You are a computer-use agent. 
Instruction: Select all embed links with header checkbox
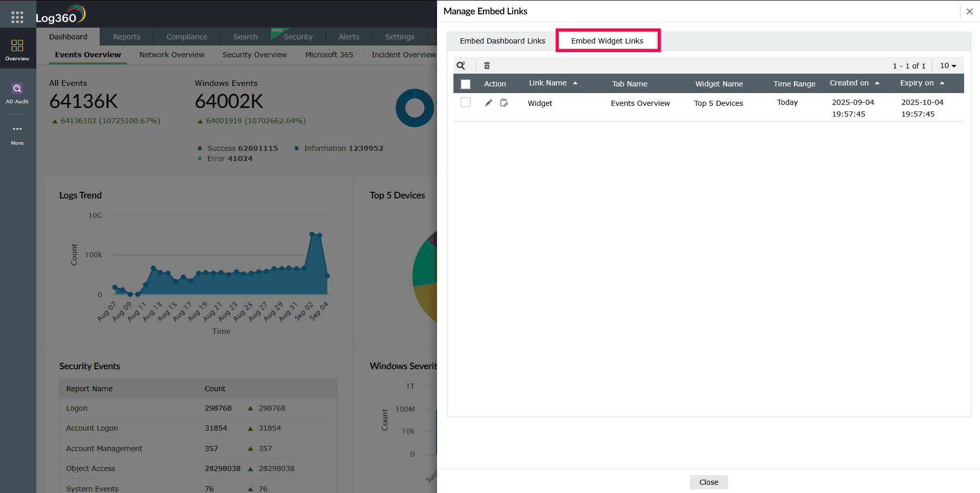point(465,84)
